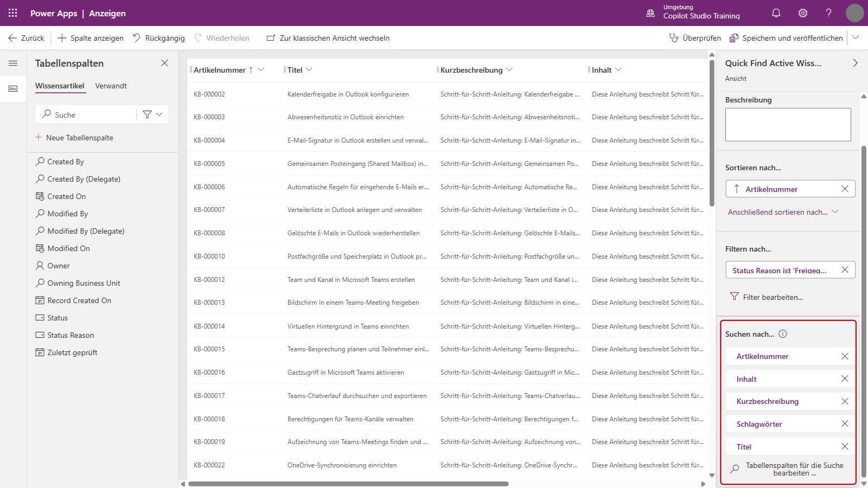Click the grid horizontal scrollbar

pos(348,484)
